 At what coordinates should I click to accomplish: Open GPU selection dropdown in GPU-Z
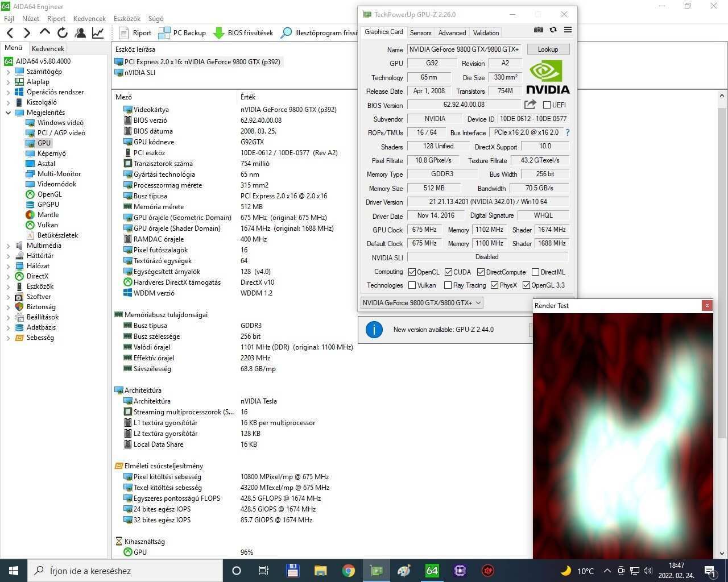tap(421, 303)
